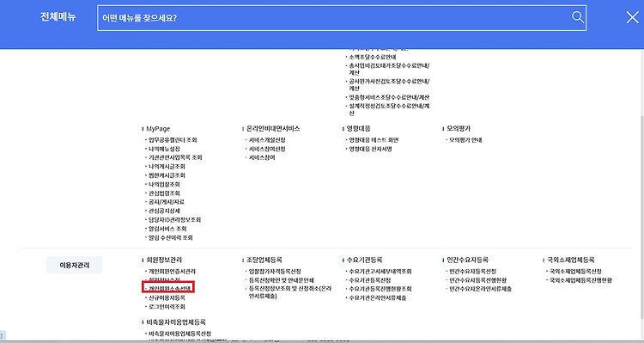Open 민간수요자등록진행현황 link
Screen dimensions: 644x343
477,280
